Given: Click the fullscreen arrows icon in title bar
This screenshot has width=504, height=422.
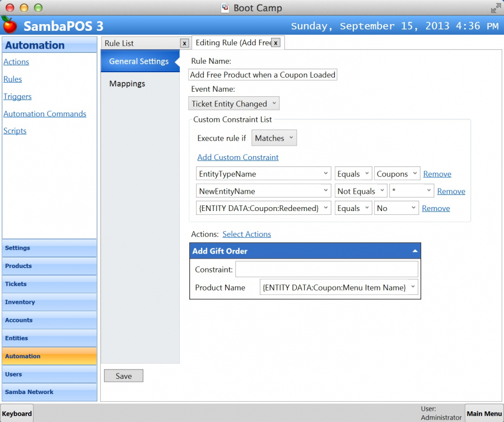Looking at the screenshot, I should point(496,8).
